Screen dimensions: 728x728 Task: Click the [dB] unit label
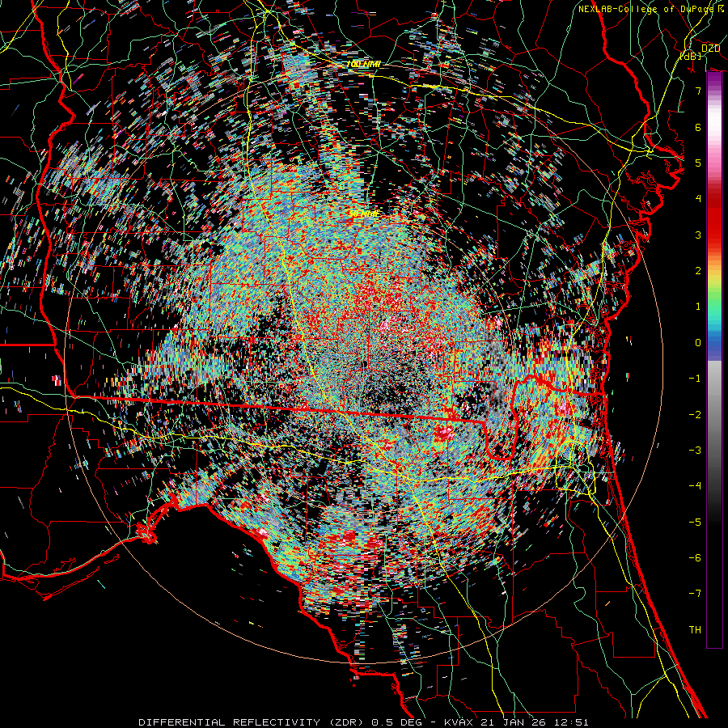691,56
